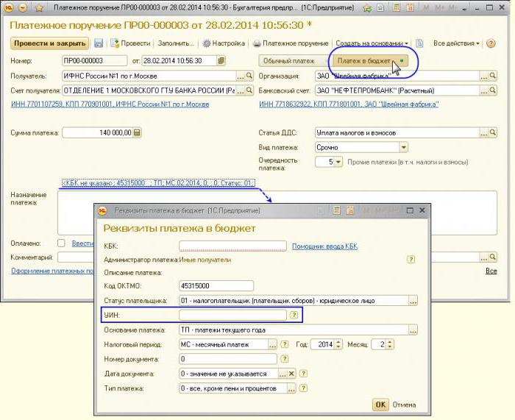Open the calendar picker next to date field

(221, 60)
